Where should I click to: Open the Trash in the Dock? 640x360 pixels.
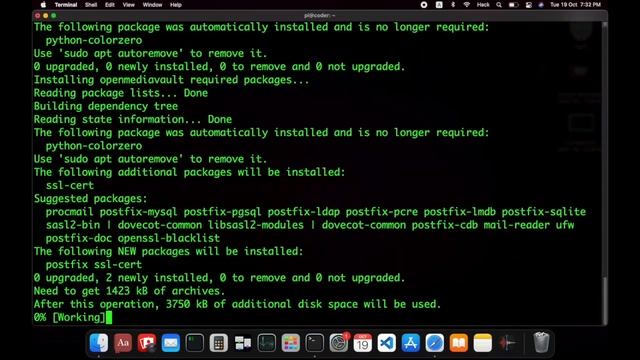tap(542, 343)
